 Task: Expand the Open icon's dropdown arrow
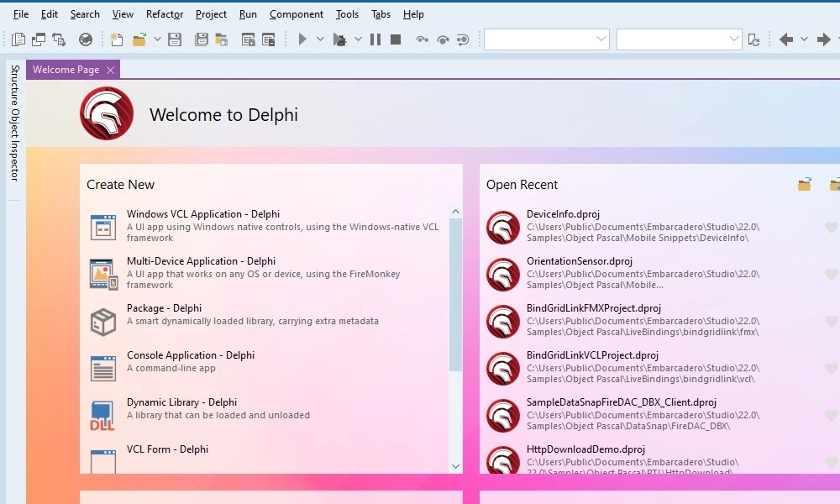[157, 39]
